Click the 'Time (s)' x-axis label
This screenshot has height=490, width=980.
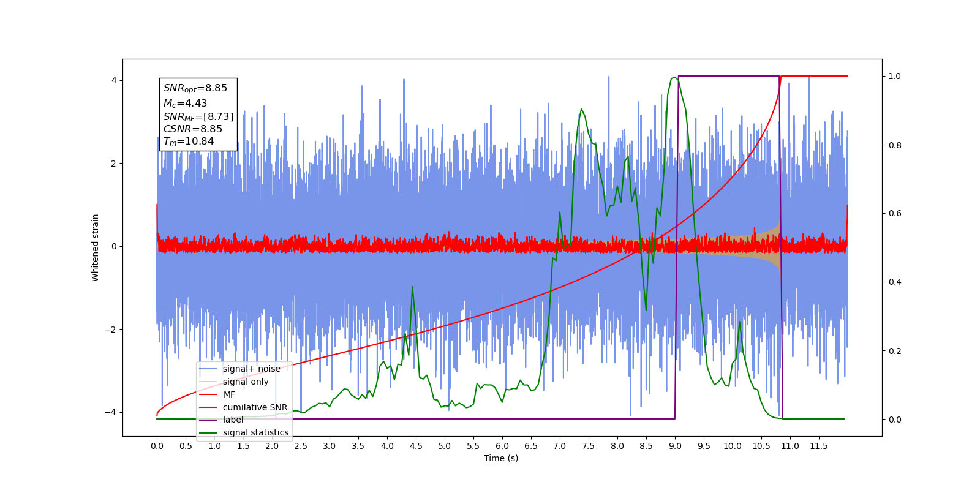(501, 458)
